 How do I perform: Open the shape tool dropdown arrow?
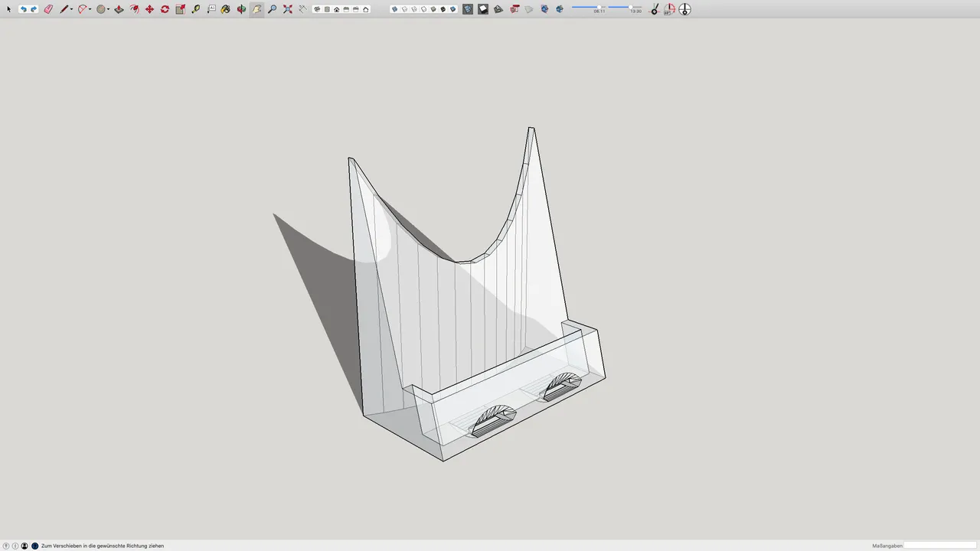[x=108, y=9]
